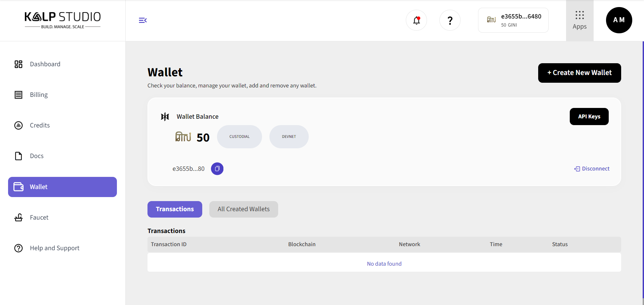Image resolution: width=644 pixels, height=305 pixels.
Task: Click Create New Wallet button
Action: 579,73
